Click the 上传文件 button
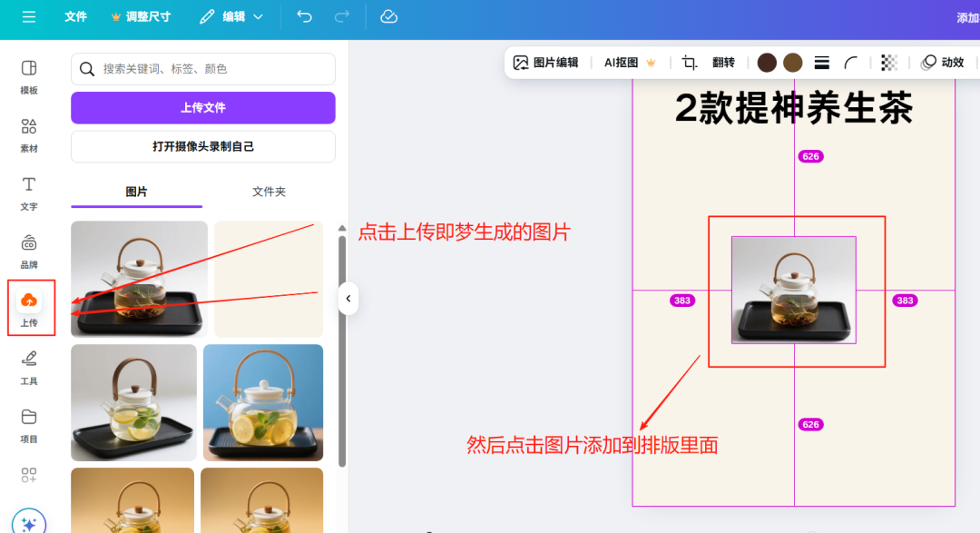The height and width of the screenshot is (533, 980). [203, 108]
